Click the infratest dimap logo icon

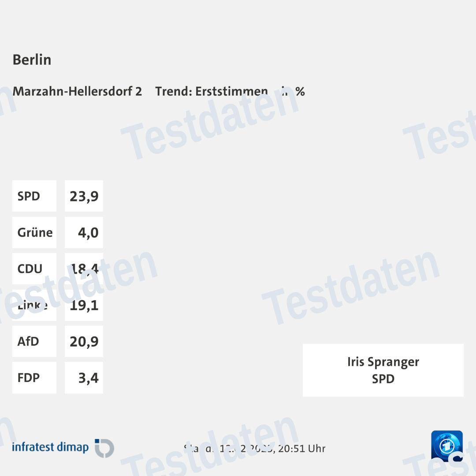tap(105, 448)
